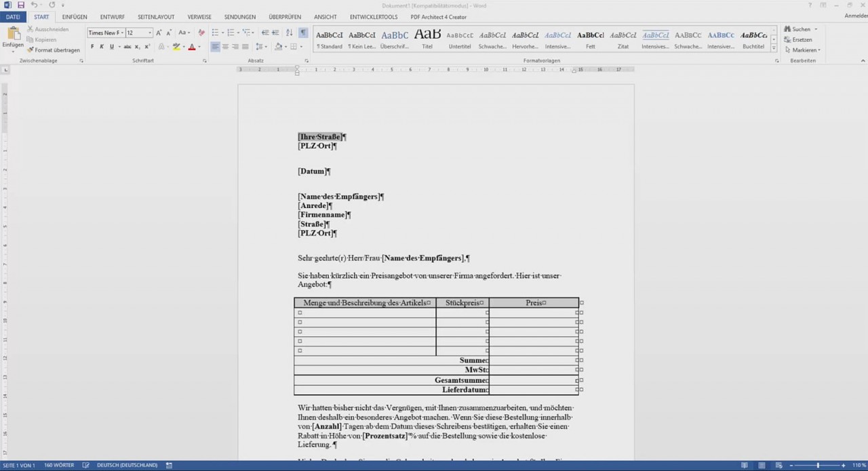Click the Texthervorhebungsfarbe highlighter icon
868x471 pixels.
pyautogui.click(x=176, y=47)
